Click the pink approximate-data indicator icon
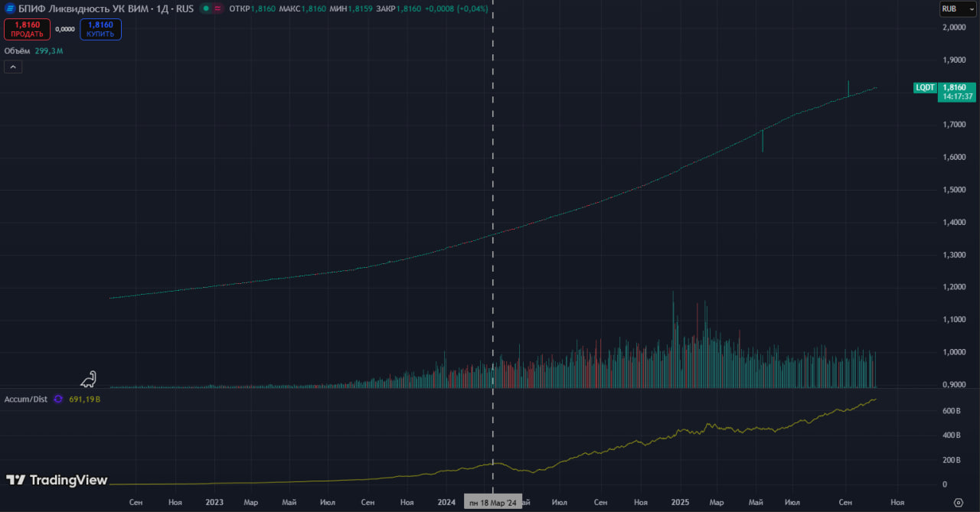The width and height of the screenshot is (980, 512). pyautogui.click(x=218, y=8)
